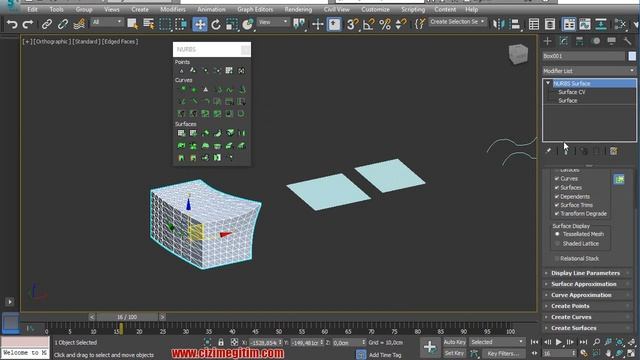Toggle the Surface Trims checkbox

coord(557,205)
